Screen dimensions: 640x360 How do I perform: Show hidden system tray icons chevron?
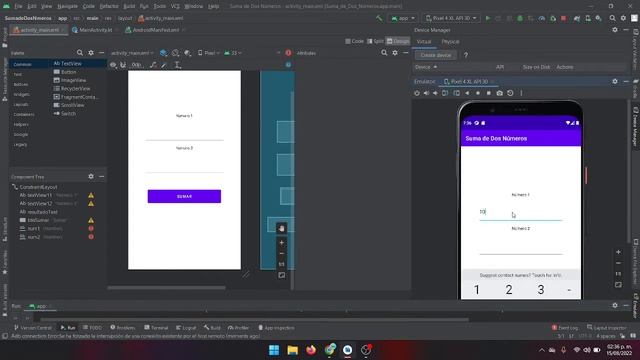pos(542,350)
